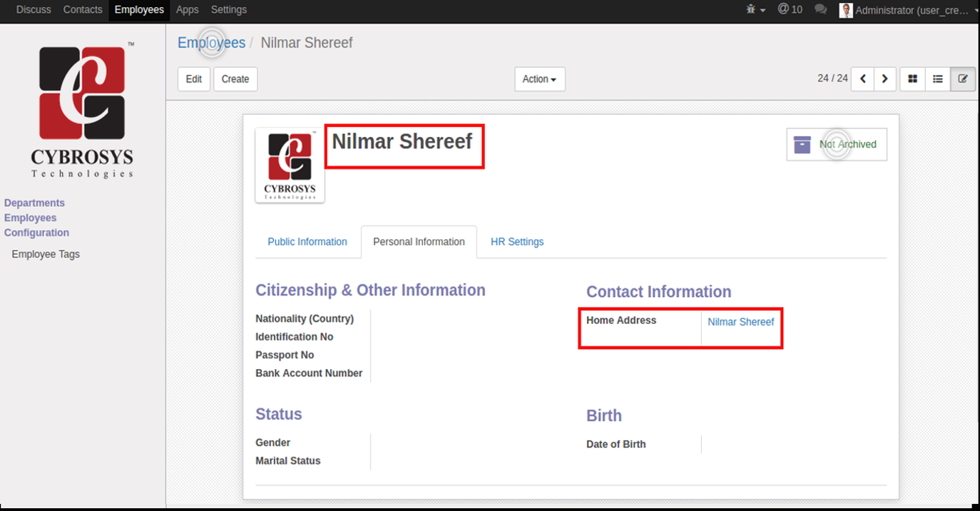
Task: Open the Settings menu
Action: pyautogui.click(x=229, y=10)
